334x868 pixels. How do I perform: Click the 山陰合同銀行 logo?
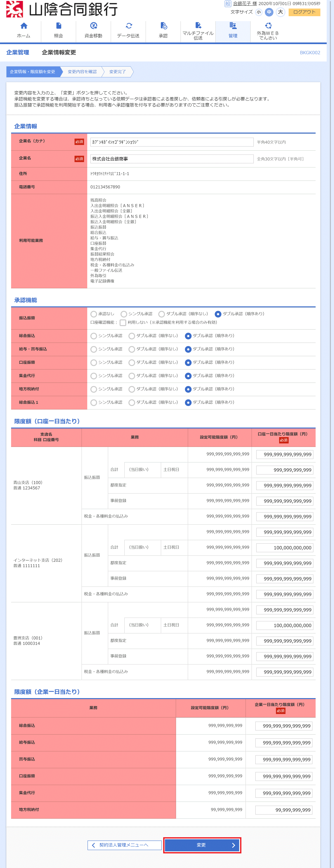click(62, 9)
